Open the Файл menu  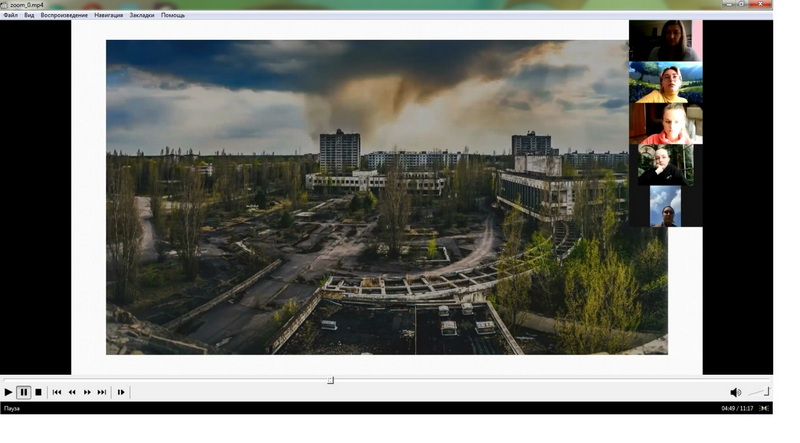click(x=11, y=15)
